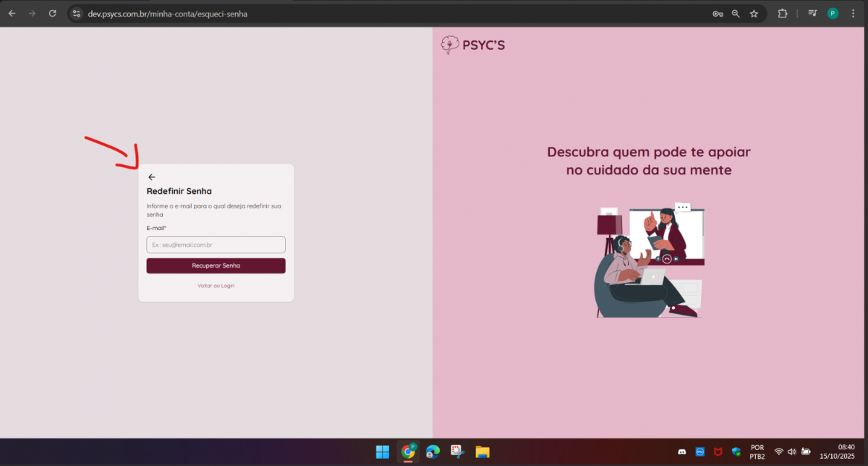The height and width of the screenshot is (466, 868).
Task: Switch keyboard language POR PTB2
Action: coord(757,452)
